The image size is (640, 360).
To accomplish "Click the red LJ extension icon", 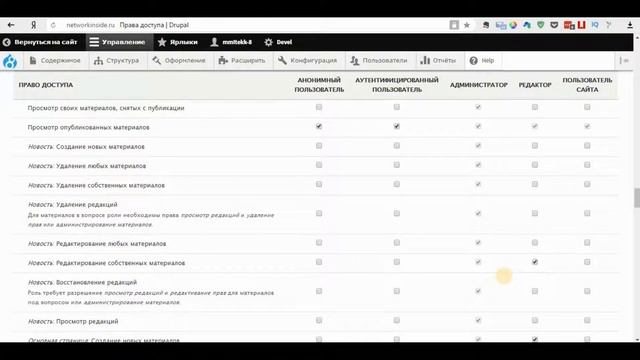I will [x=582, y=25].
